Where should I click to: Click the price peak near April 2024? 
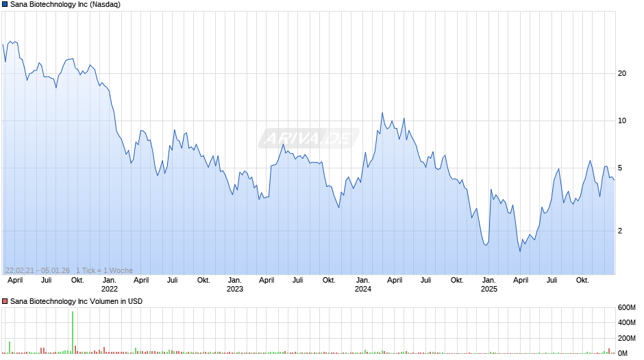[382, 113]
